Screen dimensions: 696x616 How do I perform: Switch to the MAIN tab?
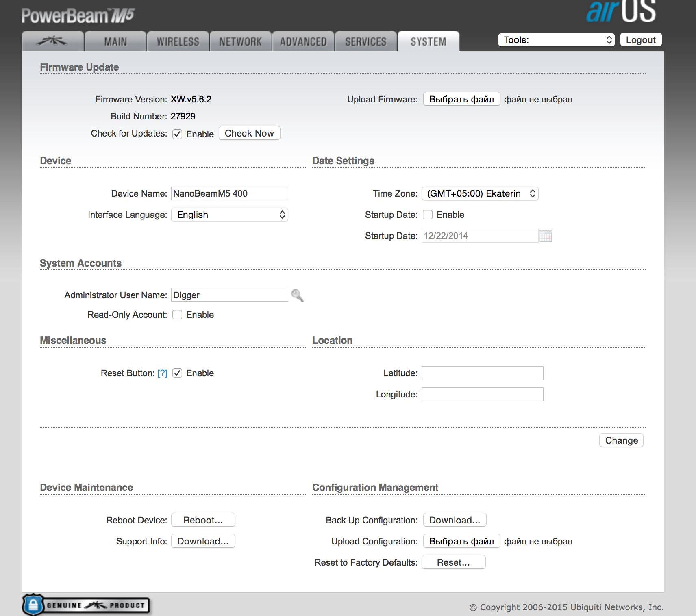(115, 41)
